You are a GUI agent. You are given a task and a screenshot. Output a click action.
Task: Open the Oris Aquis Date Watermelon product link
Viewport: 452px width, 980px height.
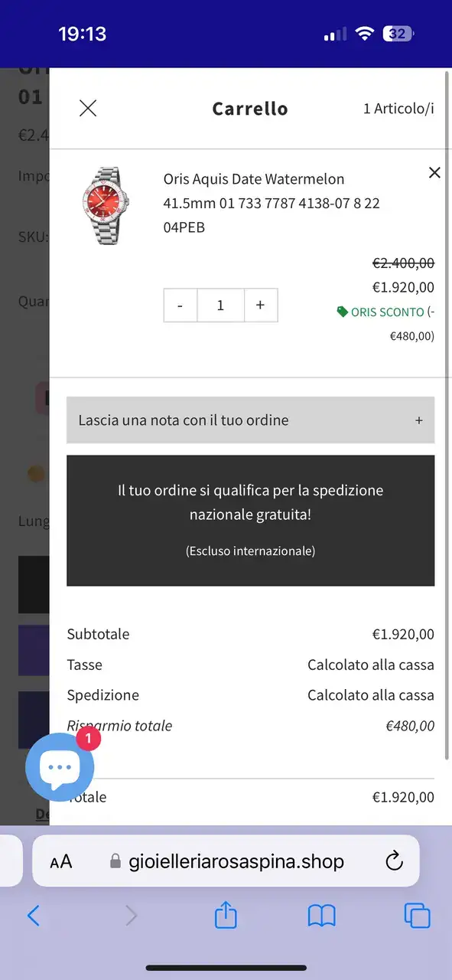point(272,203)
